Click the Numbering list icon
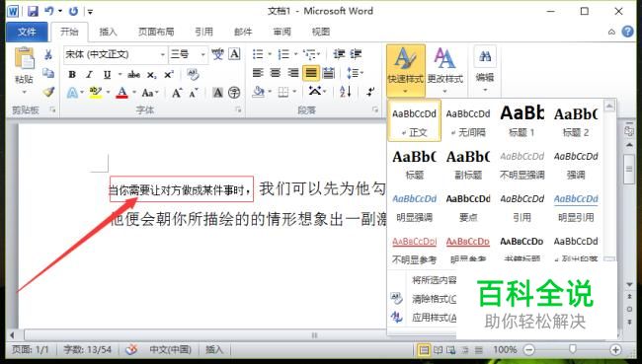The height and width of the screenshot is (364, 642). pos(283,54)
